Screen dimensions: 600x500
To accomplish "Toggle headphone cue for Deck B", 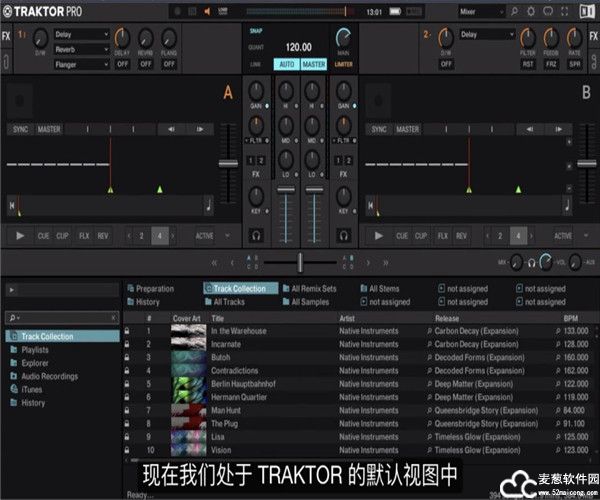I will pos(344,236).
